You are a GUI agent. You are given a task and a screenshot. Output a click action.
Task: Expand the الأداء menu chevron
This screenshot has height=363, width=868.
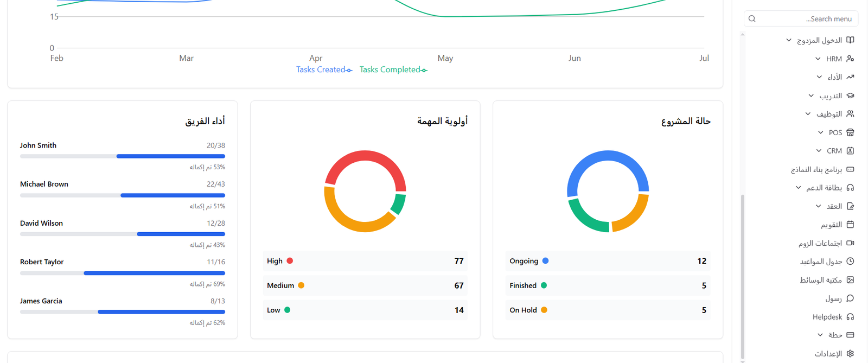(x=819, y=77)
